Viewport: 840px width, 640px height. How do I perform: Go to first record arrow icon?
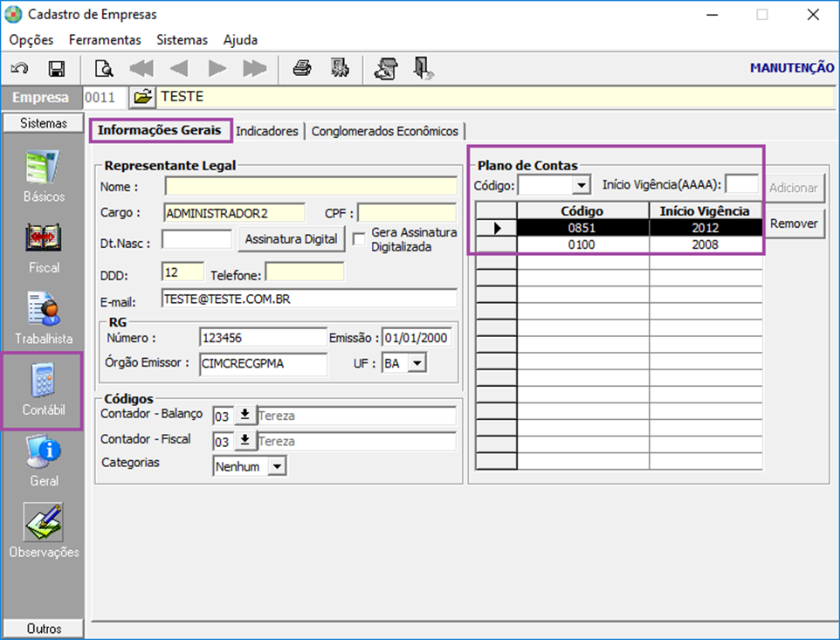(x=141, y=69)
